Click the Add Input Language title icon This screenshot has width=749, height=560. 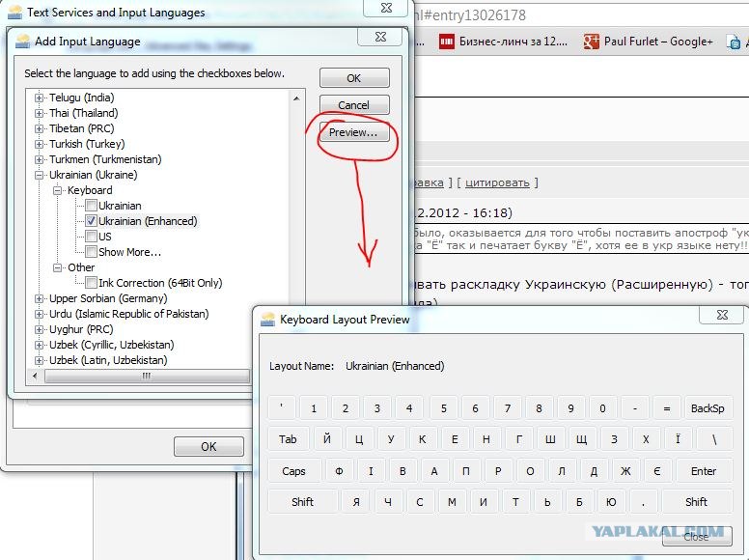[22, 42]
